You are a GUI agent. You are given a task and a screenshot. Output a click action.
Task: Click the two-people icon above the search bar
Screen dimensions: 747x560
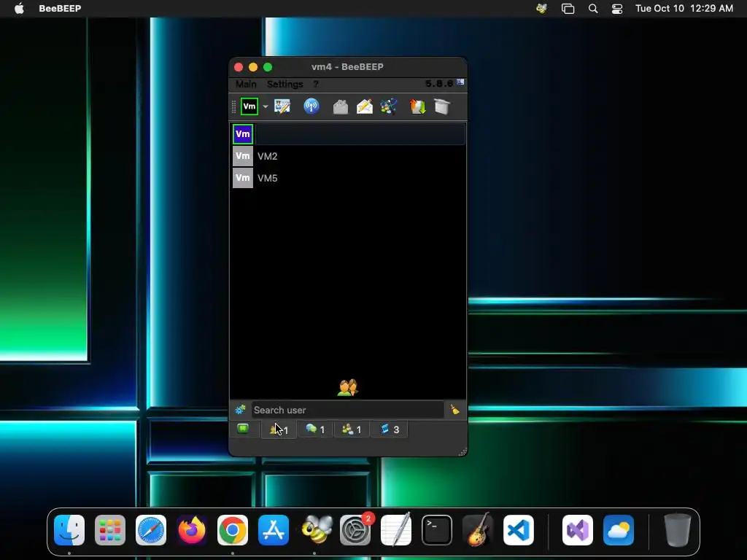point(348,388)
